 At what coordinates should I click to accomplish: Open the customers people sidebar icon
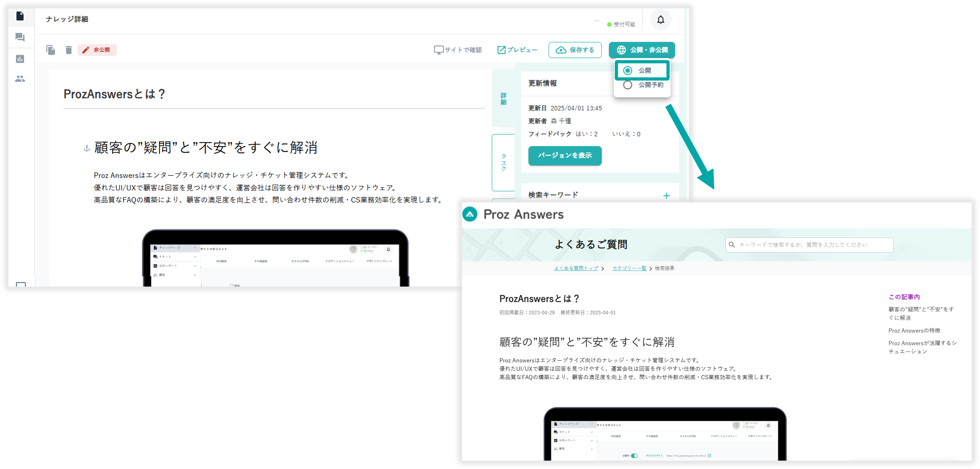20,79
